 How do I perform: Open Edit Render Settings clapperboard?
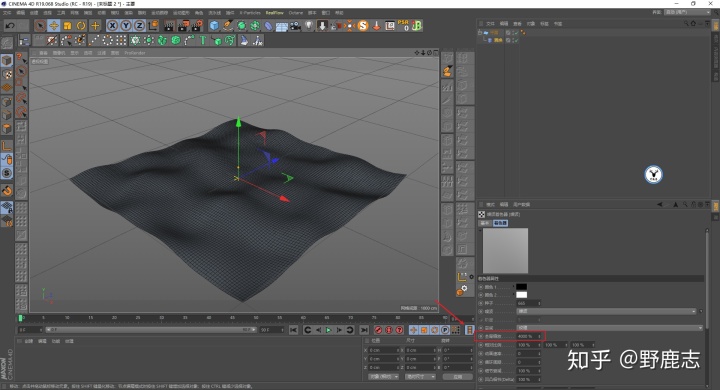pos(197,26)
